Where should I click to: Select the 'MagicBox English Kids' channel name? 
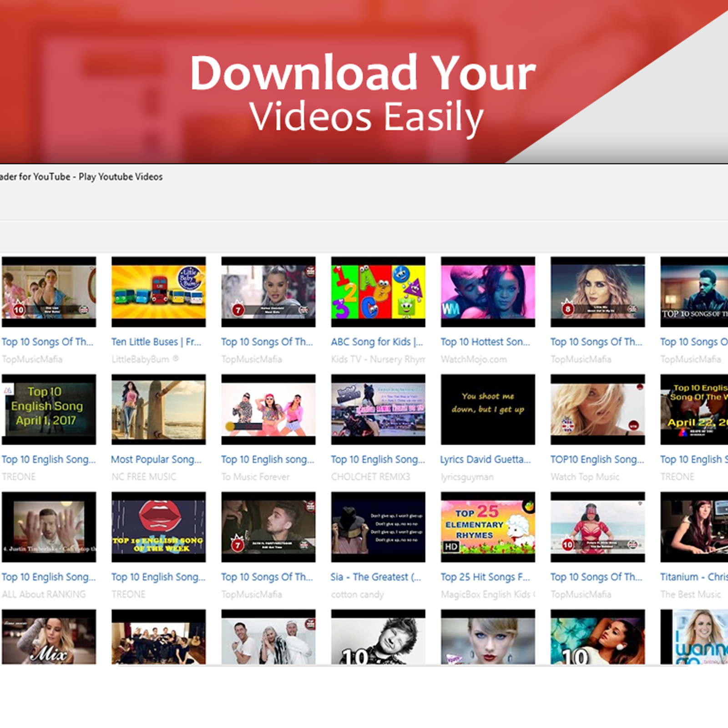point(488,595)
